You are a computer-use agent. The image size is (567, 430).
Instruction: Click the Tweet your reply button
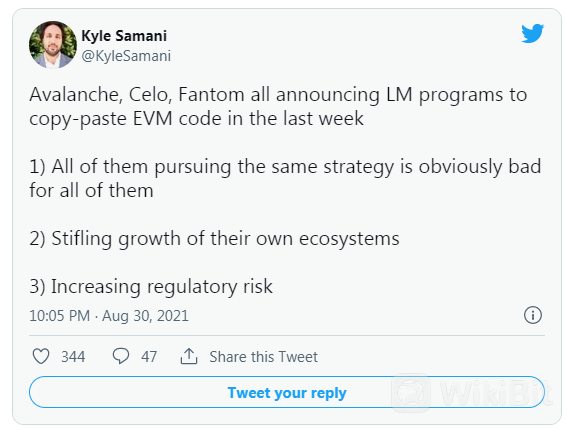[x=287, y=392]
